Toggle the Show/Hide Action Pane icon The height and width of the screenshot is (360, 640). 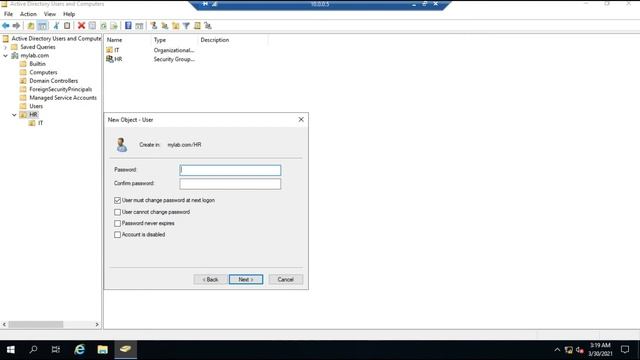coord(139,26)
